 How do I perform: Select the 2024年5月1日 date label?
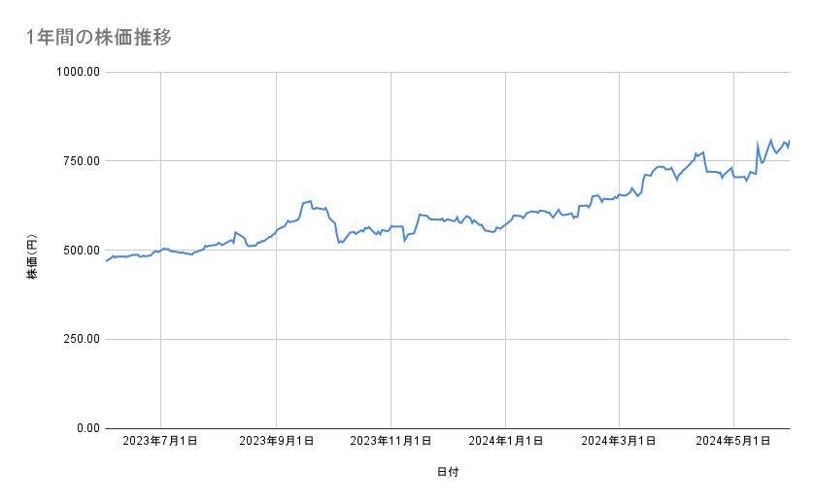click(733, 442)
